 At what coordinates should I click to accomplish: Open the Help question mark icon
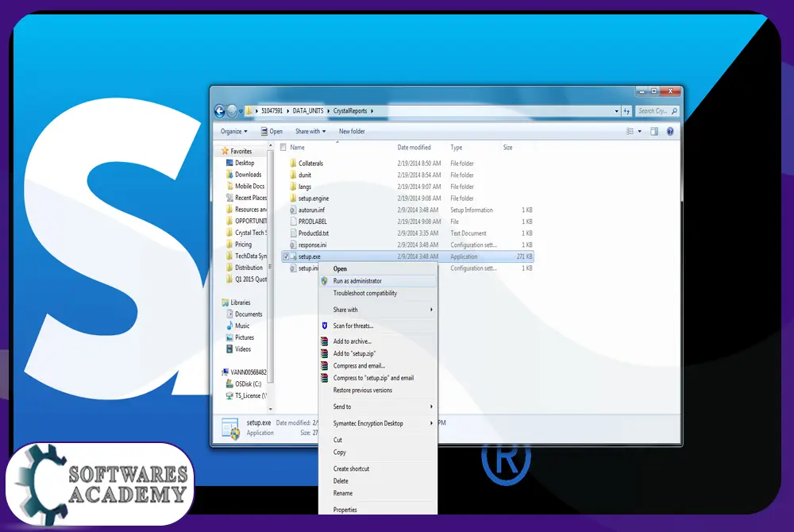670,132
